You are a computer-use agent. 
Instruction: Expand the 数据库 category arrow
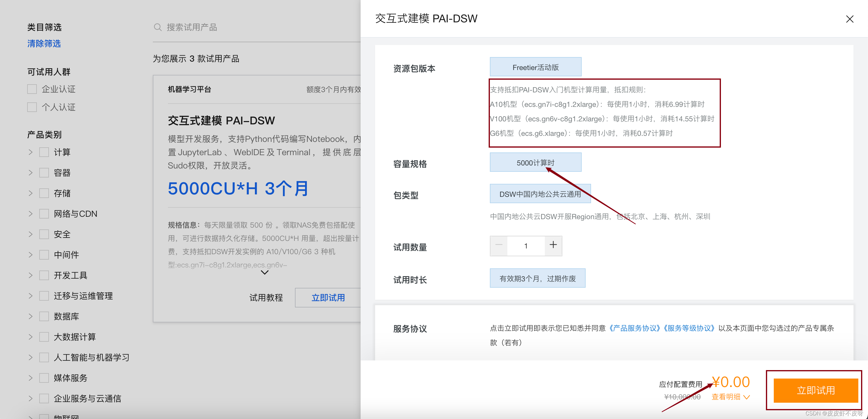pos(31,317)
